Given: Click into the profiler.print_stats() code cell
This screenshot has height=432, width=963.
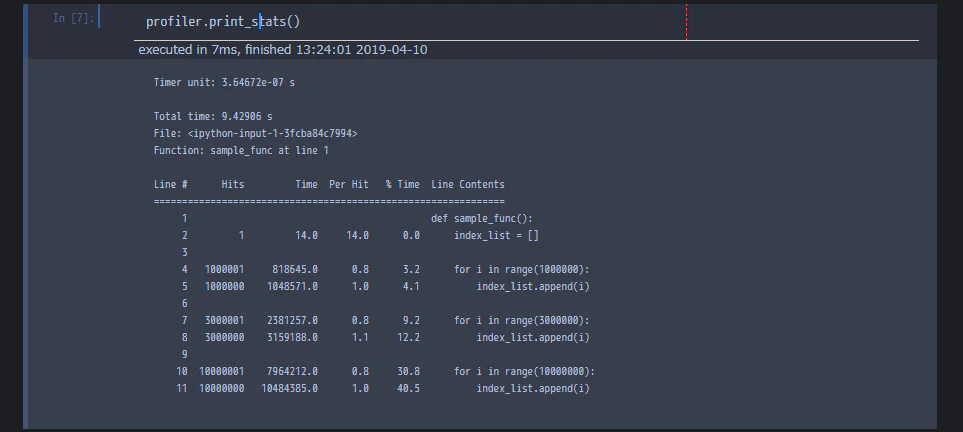Looking at the screenshot, I should coord(528,22).
